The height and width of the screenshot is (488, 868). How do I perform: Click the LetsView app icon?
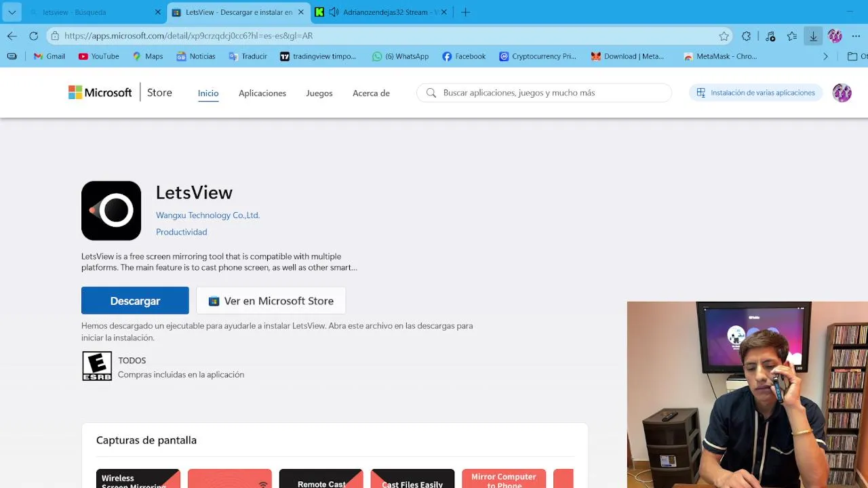(x=111, y=211)
